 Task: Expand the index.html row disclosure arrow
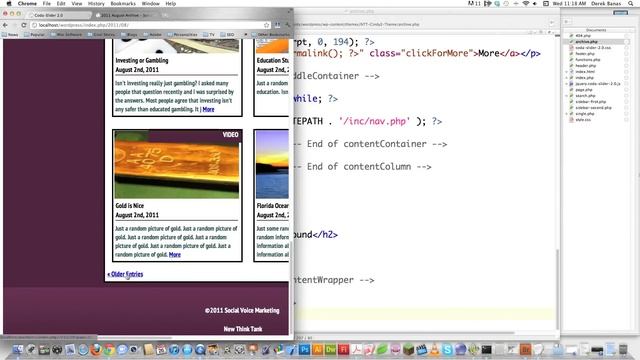pos(567,72)
